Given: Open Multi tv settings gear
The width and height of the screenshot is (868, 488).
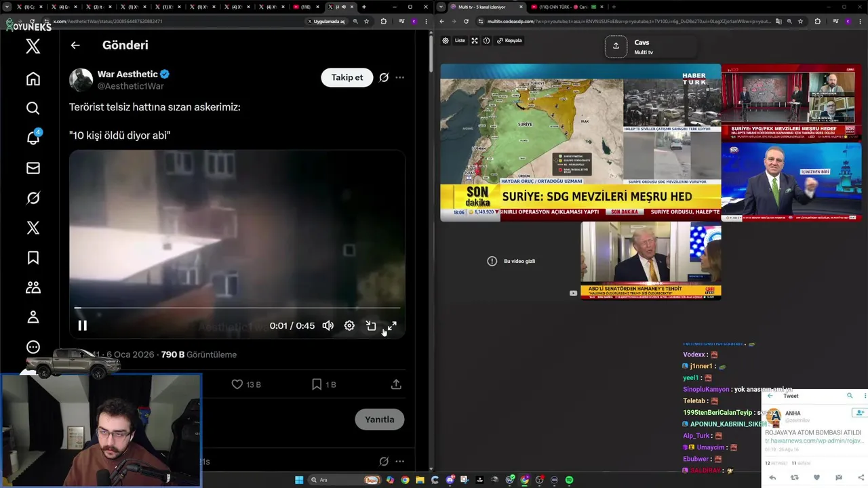Looking at the screenshot, I should pyautogui.click(x=446, y=41).
